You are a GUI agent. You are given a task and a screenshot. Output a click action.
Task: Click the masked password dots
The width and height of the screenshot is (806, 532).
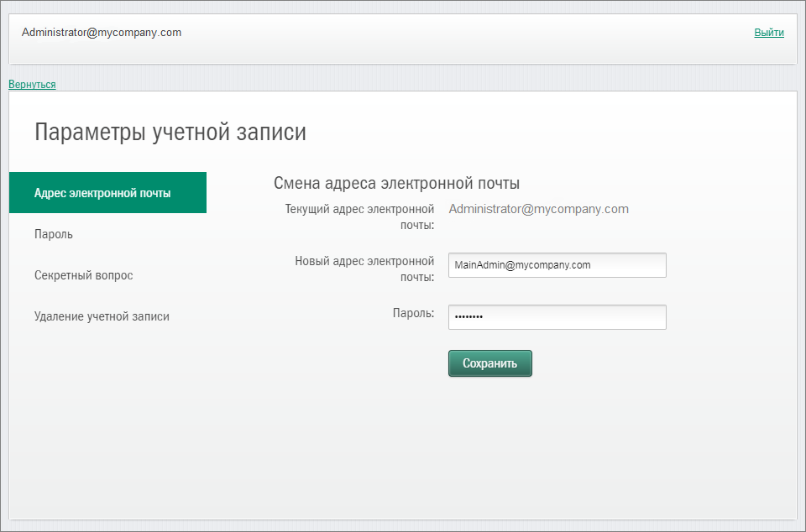[x=468, y=317]
